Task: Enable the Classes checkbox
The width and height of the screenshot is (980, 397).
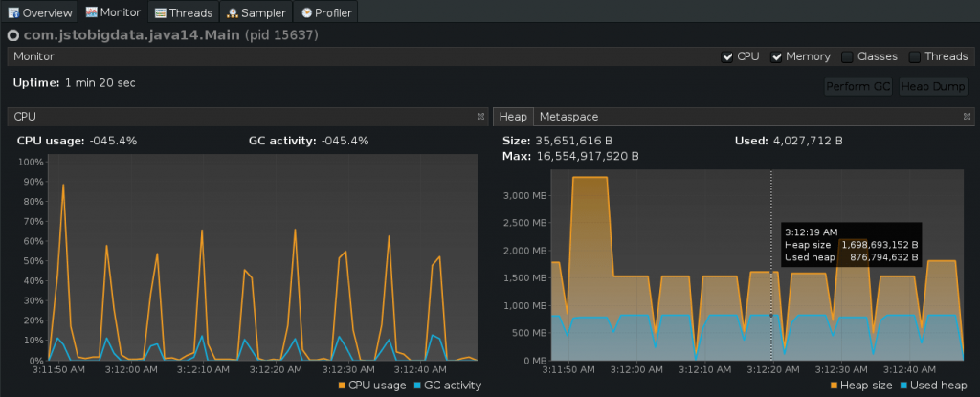Action: [x=847, y=56]
